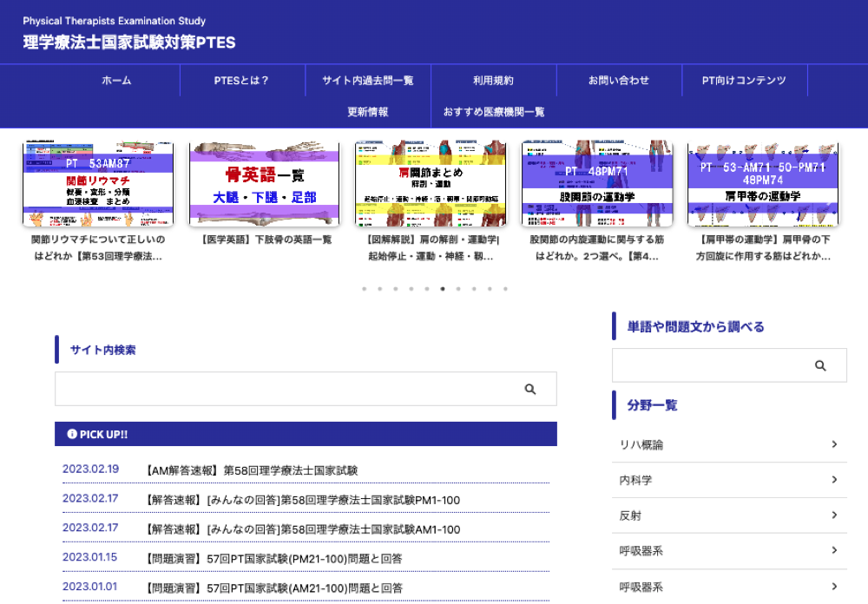The height and width of the screenshot is (604, 868).
Task: Select the last carousel pagination dot
Action: [x=505, y=288]
